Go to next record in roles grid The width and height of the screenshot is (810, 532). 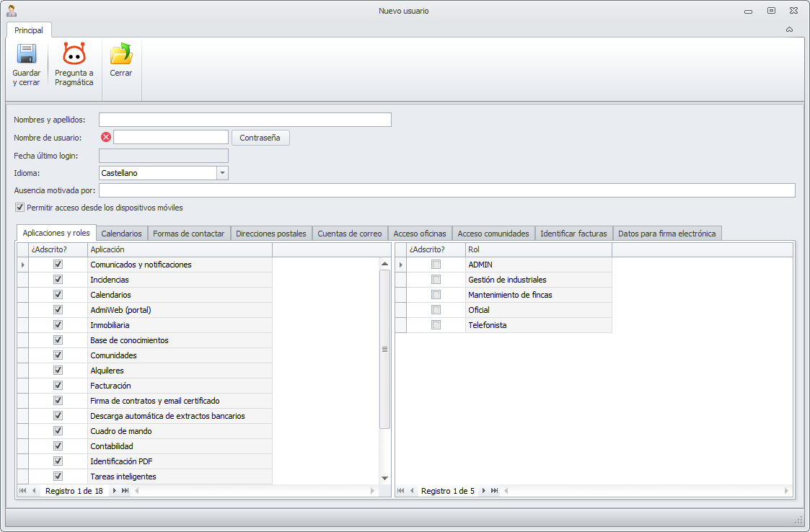[x=484, y=491]
